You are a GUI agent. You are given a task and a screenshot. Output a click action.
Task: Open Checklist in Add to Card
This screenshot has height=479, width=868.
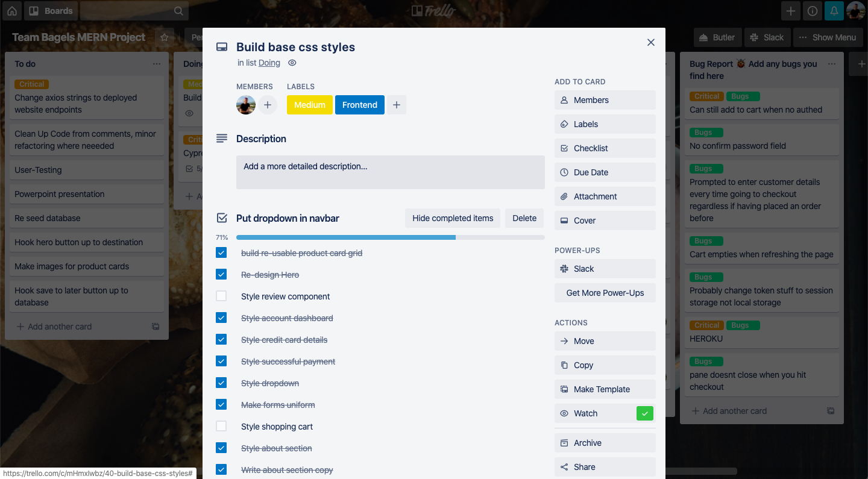tap(605, 148)
